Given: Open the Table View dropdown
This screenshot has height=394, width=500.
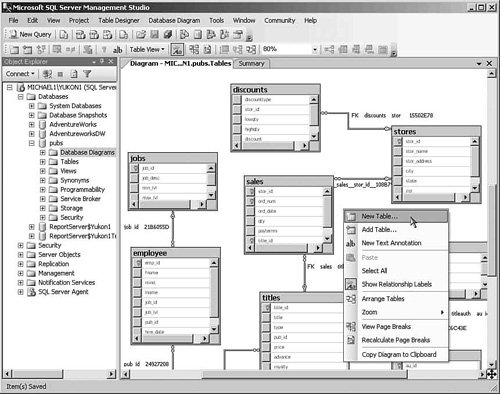Looking at the screenshot, I should [x=147, y=50].
